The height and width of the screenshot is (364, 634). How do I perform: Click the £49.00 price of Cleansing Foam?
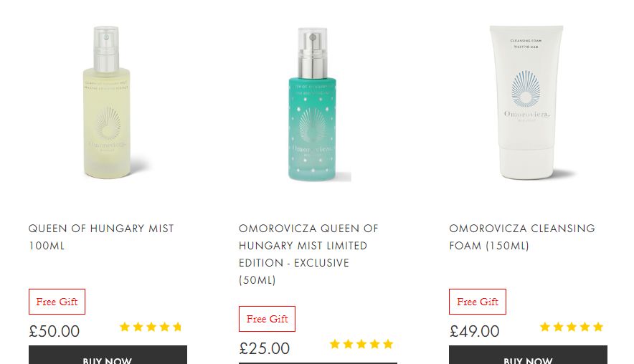pyautogui.click(x=475, y=331)
